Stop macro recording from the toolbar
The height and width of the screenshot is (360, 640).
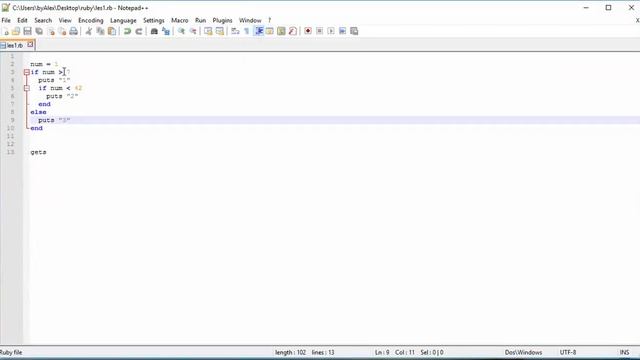click(320, 31)
